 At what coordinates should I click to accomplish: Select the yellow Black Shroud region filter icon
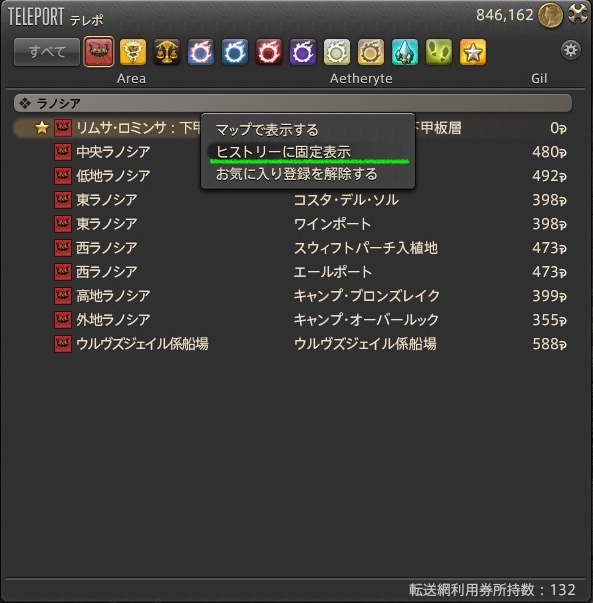[x=133, y=52]
